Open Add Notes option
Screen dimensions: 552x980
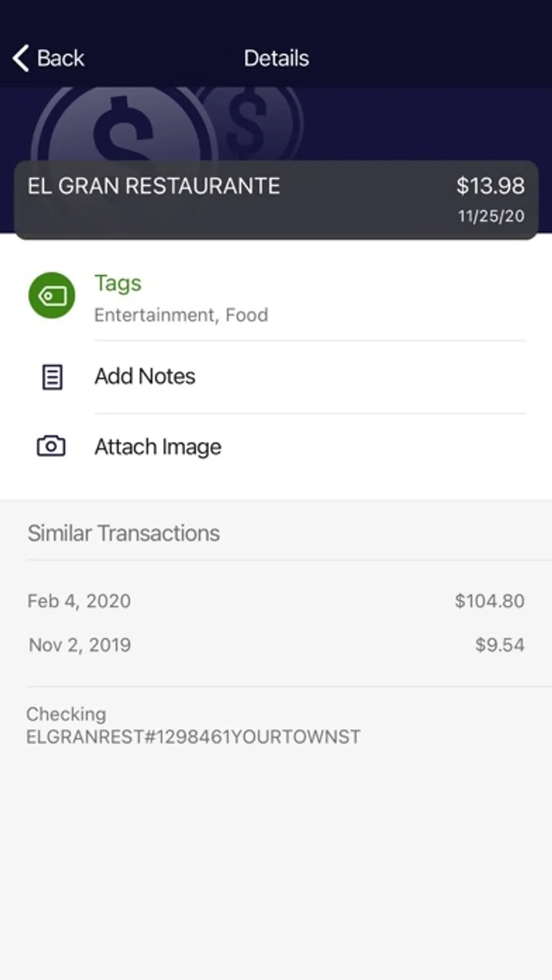pos(145,376)
